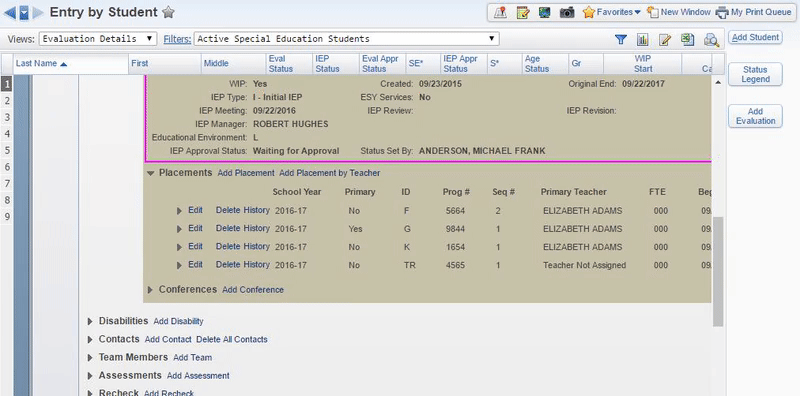Click the favorite star beside Entry by Student
800x396 pixels.
point(168,12)
